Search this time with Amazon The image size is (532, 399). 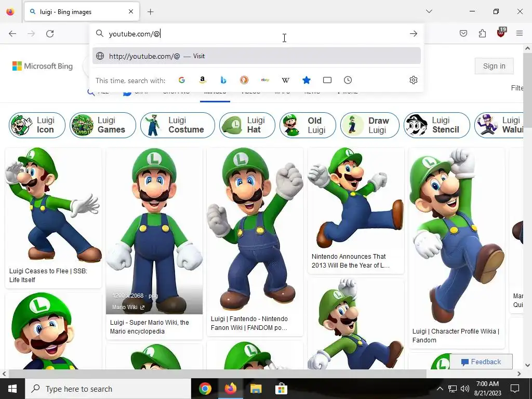[x=203, y=80]
